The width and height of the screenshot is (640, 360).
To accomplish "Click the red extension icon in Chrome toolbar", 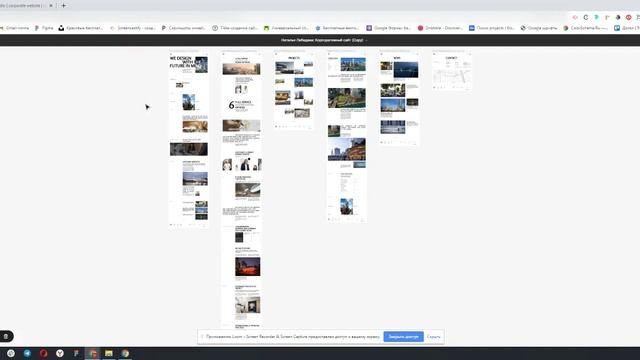I will click(629, 18).
